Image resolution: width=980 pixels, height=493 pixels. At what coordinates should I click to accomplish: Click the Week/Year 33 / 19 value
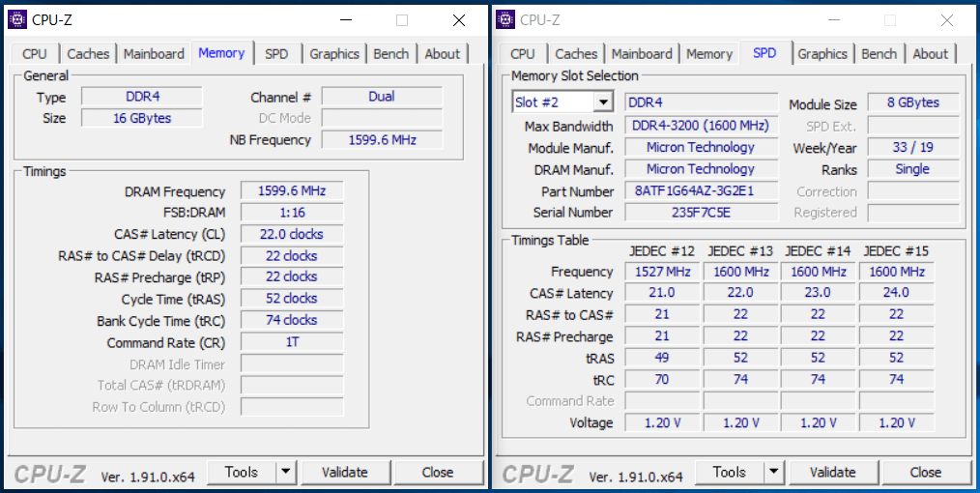(913, 148)
